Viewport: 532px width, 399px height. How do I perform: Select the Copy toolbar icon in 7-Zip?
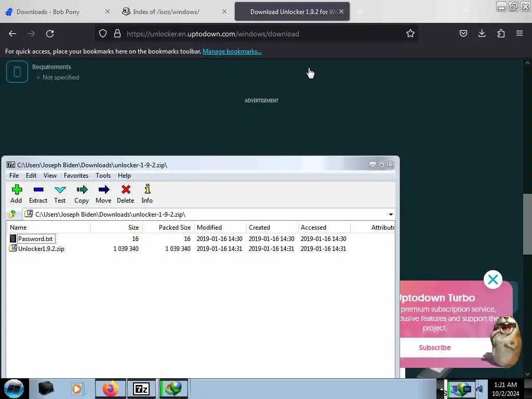(82, 194)
